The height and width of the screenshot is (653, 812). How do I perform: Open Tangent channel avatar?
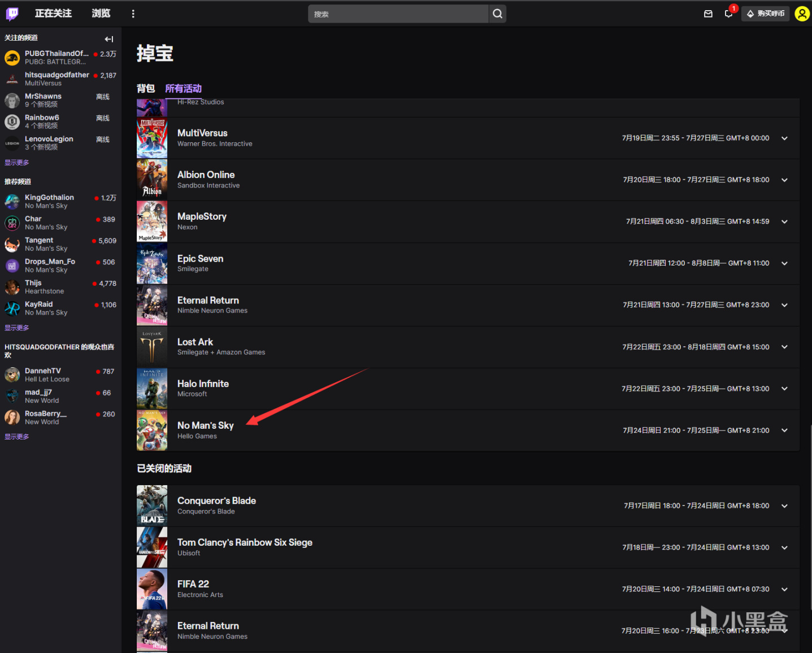12,245
